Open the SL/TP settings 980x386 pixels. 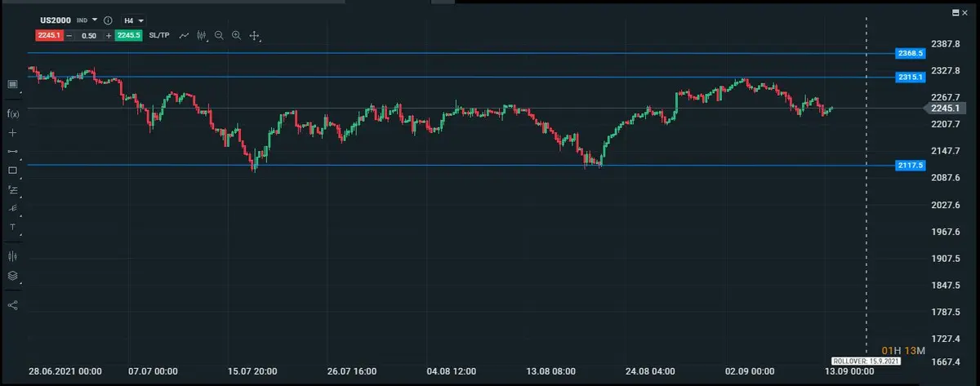pos(159,36)
